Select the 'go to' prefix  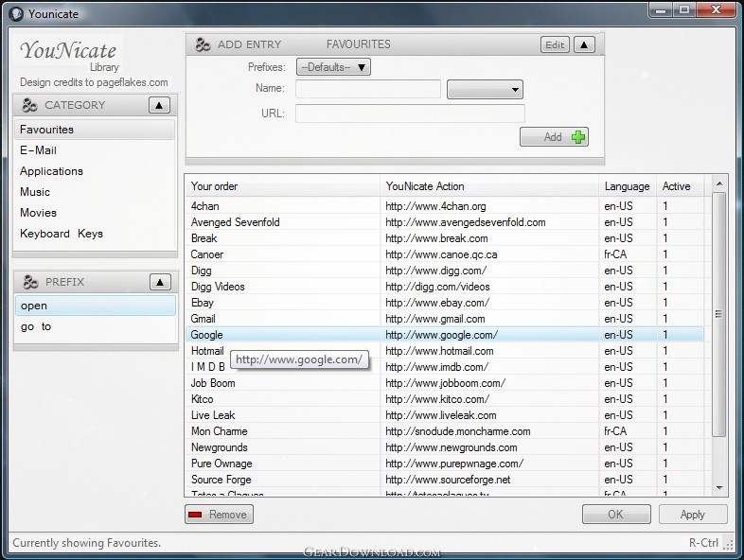click(96, 326)
